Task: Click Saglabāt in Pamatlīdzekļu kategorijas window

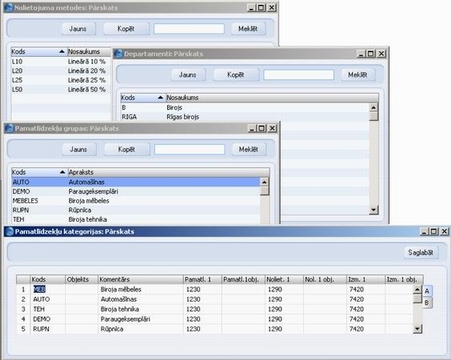Action: 421,253
